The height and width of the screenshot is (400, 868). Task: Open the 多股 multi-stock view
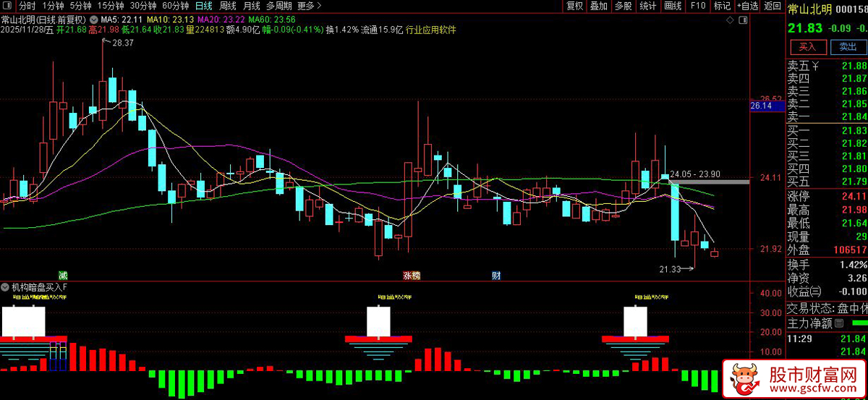(x=624, y=6)
